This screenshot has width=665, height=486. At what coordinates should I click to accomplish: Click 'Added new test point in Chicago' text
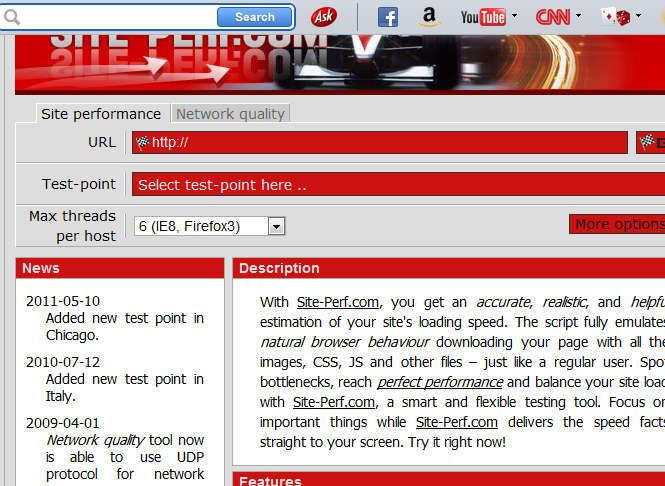125,327
